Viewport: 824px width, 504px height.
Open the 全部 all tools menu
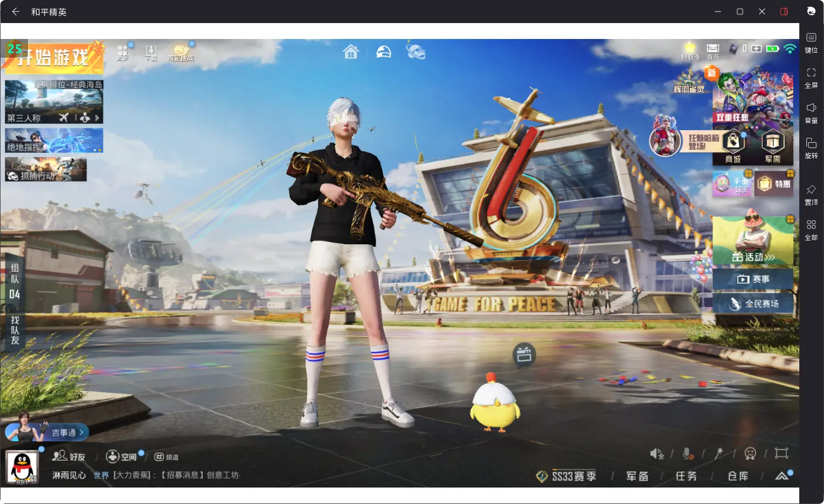pyautogui.click(x=811, y=229)
